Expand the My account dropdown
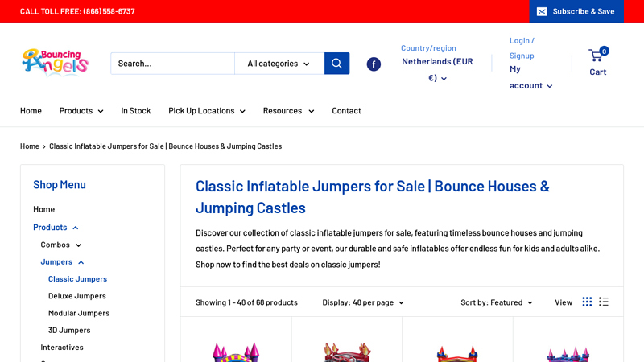 coord(530,77)
